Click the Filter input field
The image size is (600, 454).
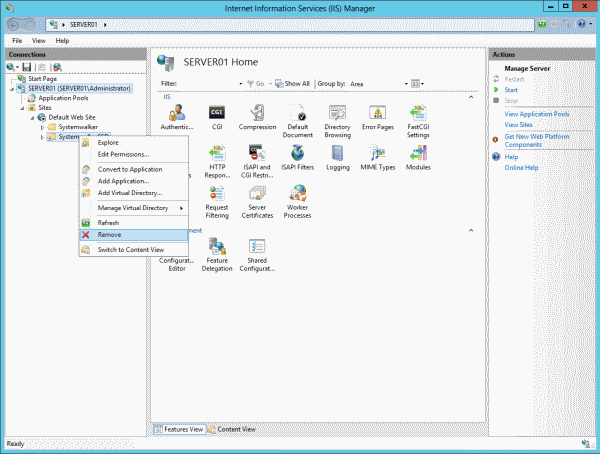[208, 84]
